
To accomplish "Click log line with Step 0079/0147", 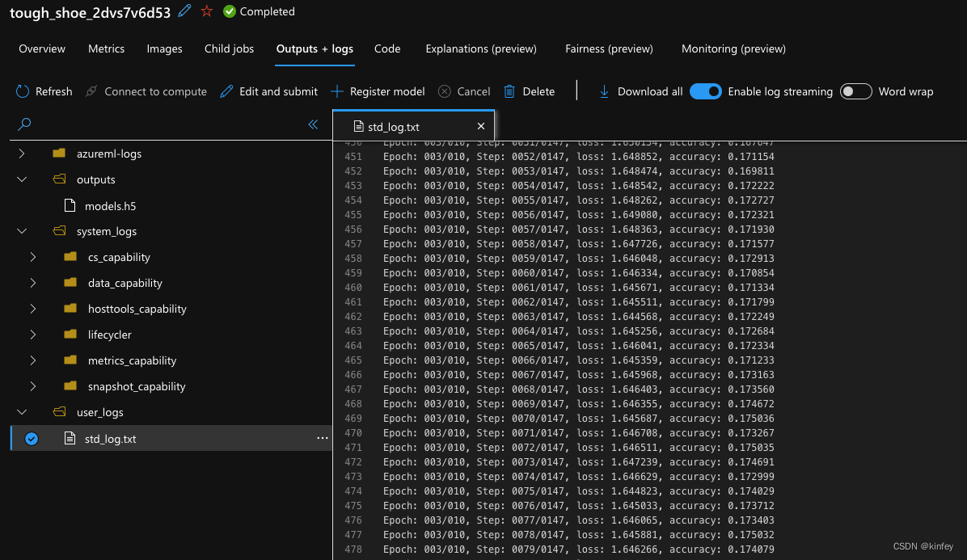I will click(x=578, y=549).
